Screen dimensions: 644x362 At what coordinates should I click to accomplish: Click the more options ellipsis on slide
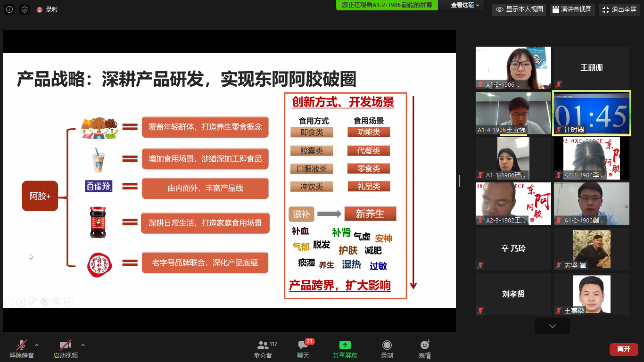point(68,302)
